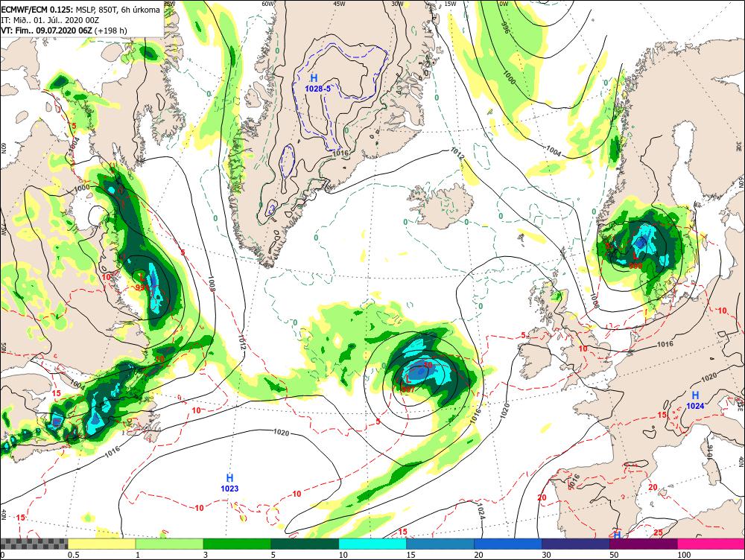The image size is (745, 560).
Task: Click the 1024 isobar label
Action: click(481, 512)
